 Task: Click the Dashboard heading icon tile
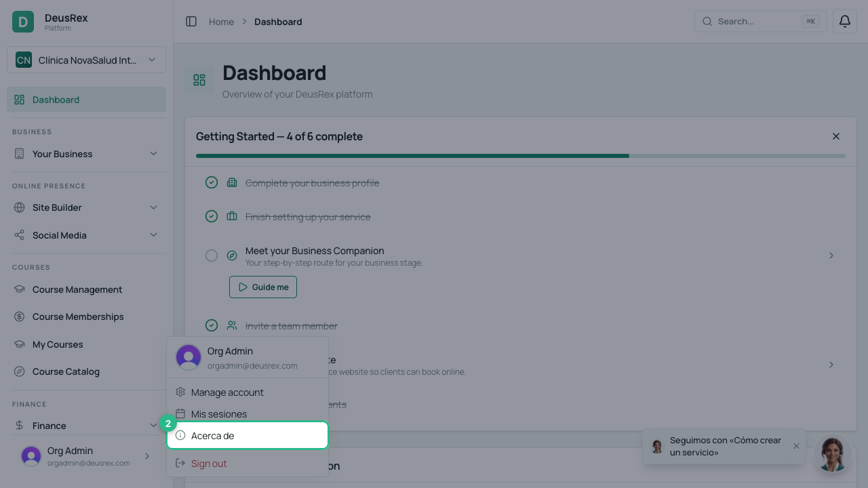pos(199,80)
